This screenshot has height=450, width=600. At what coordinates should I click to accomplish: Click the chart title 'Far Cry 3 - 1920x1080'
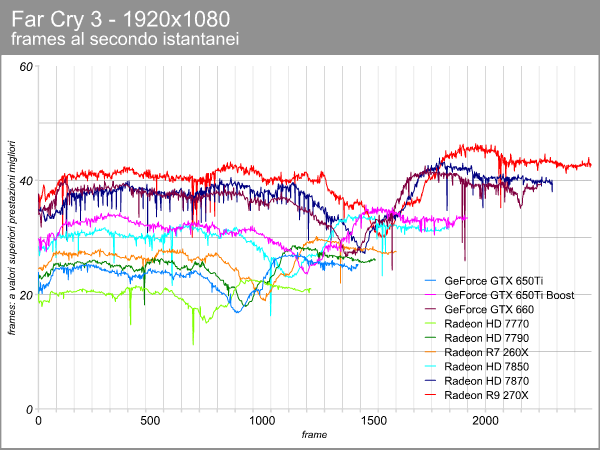click(121, 19)
